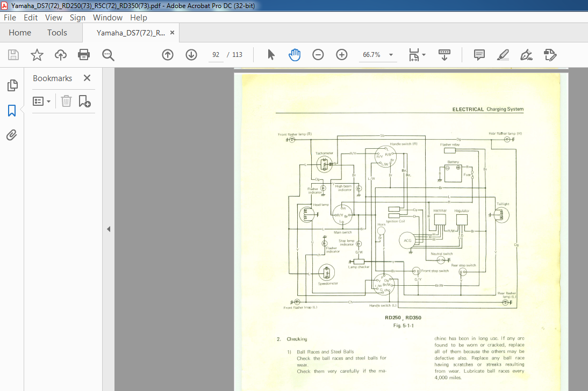Click the Acrobat PDF title bar icon
588x391 pixels.
click(4, 5)
